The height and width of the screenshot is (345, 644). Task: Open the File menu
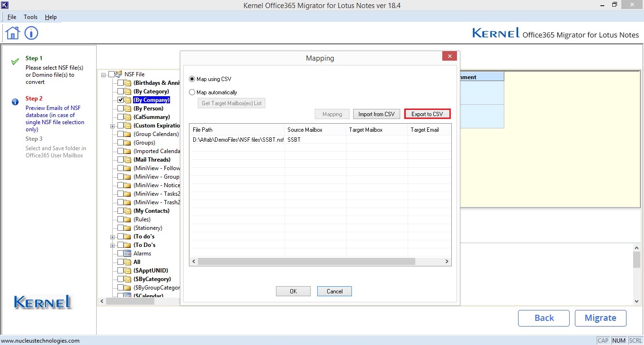coord(12,17)
